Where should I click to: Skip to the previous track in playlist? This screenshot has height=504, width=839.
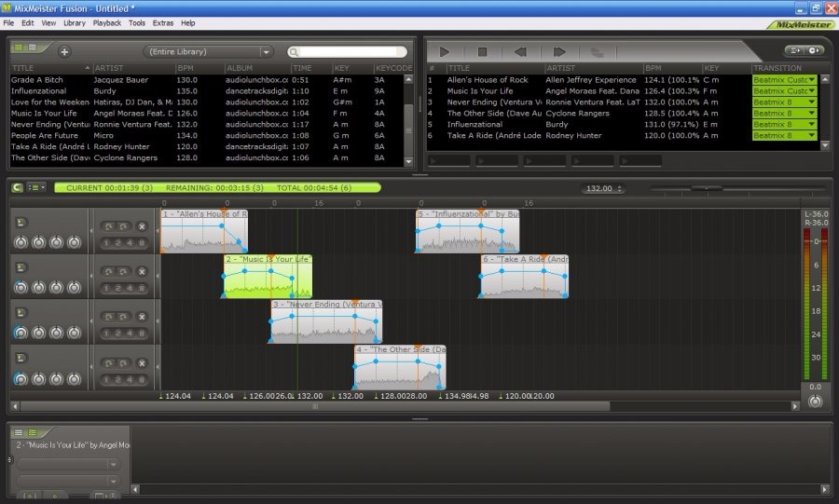[x=520, y=52]
